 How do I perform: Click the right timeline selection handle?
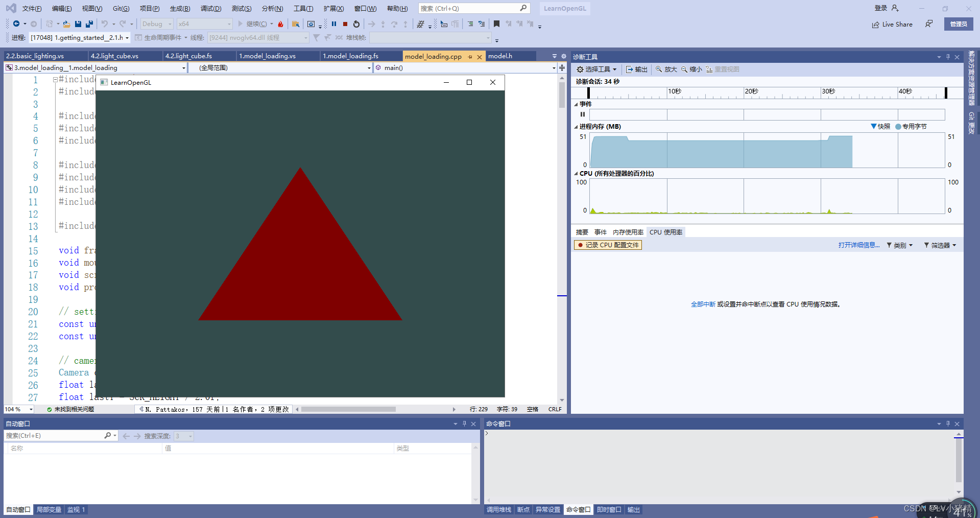pyautogui.click(x=946, y=92)
